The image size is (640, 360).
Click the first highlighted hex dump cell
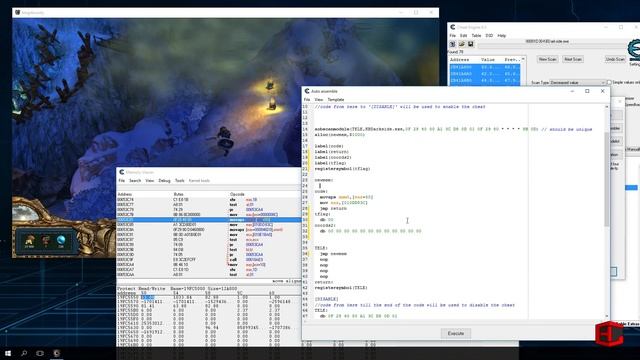(x=147, y=298)
